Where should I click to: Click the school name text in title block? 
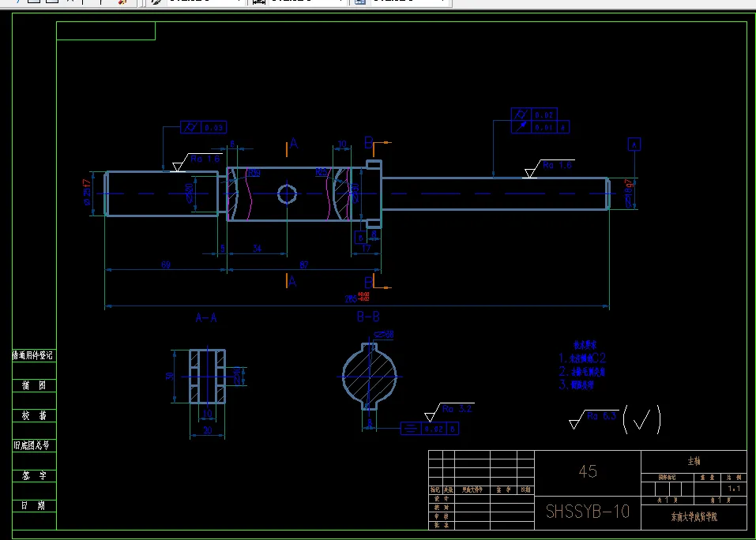coord(694,517)
